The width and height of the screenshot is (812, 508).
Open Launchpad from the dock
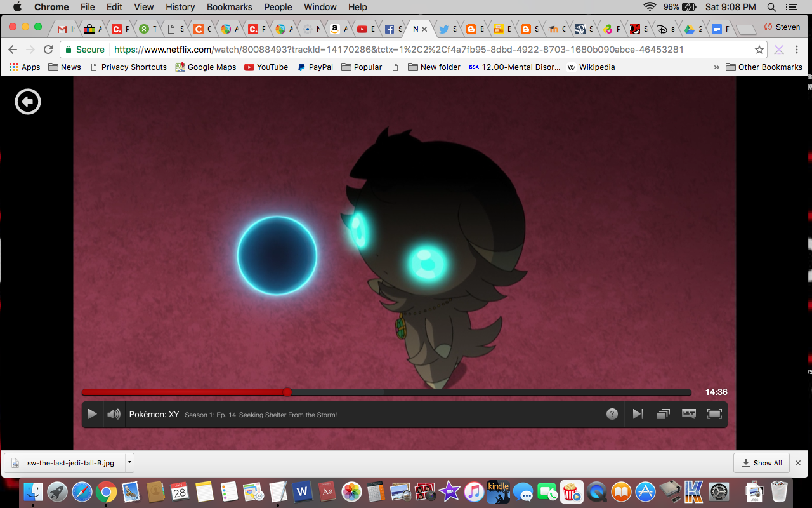pyautogui.click(x=58, y=491)
